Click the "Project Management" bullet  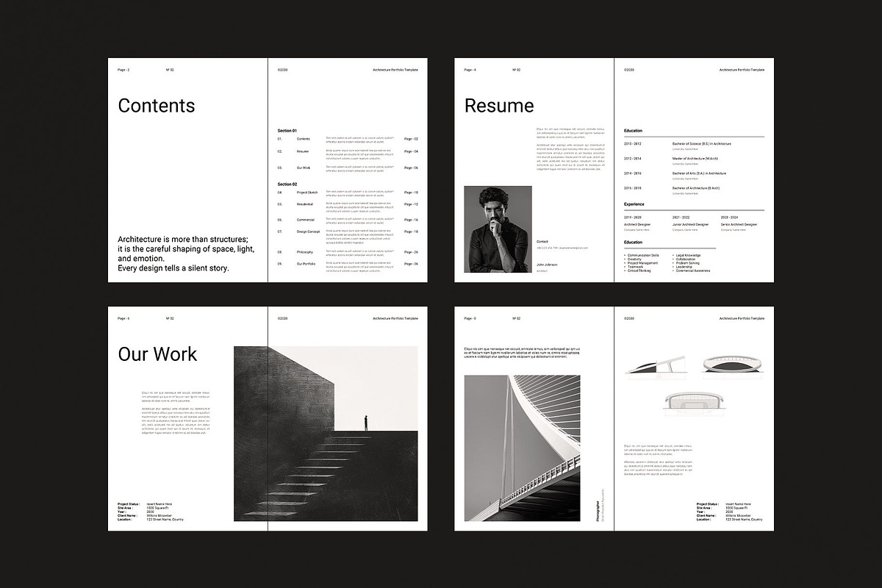tap(642, 263)
